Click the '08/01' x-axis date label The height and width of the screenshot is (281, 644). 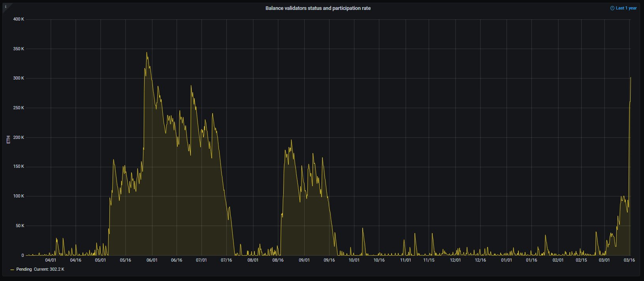coord(253,260)
